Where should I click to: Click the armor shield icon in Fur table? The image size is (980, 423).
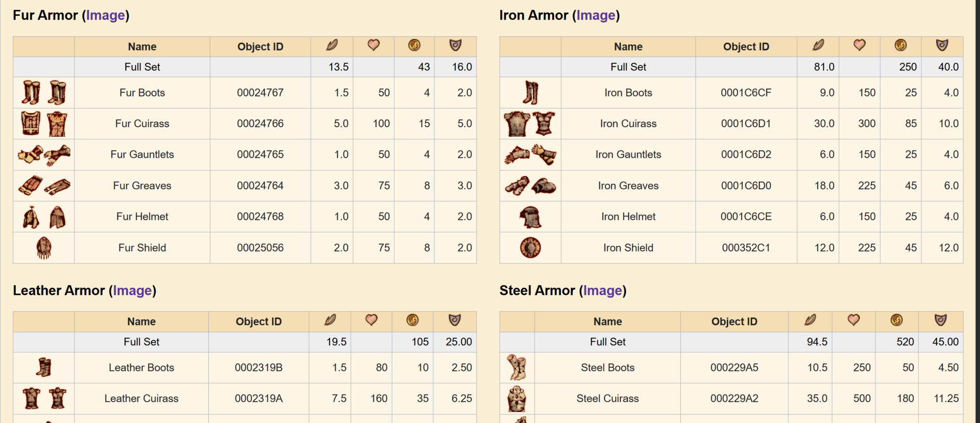(x=455, y=45)
